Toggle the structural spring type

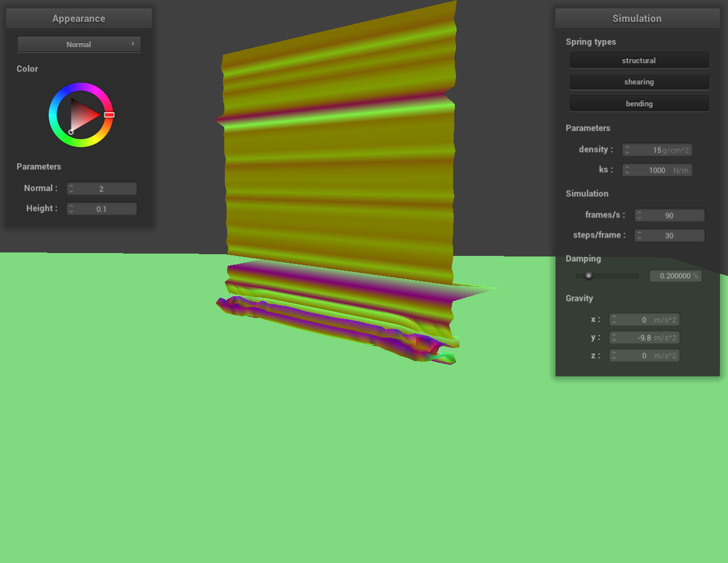click(639, 60)
